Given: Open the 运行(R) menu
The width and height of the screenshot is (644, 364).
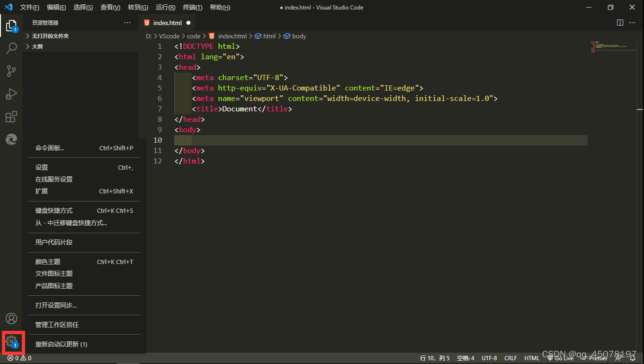Looking at the screenshot, I should point(165,7).
